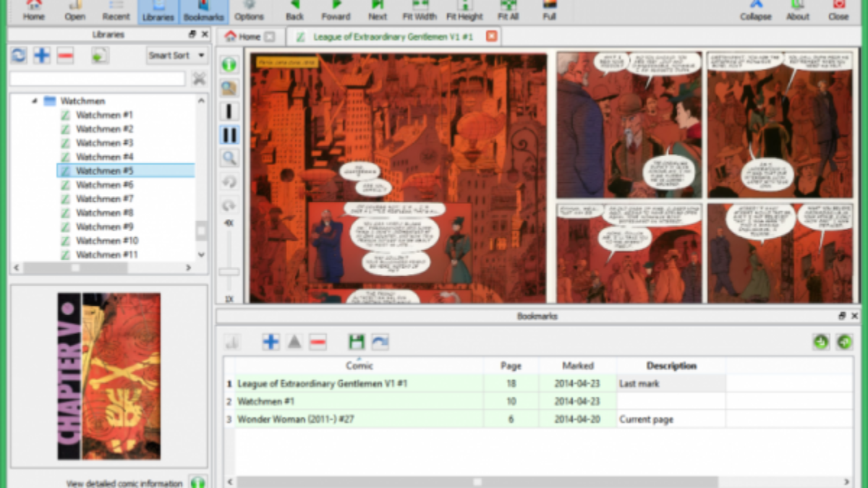Screen dimensions: 868x488
Task: Select Watchmen #3 in the tree
Action: 104,142
